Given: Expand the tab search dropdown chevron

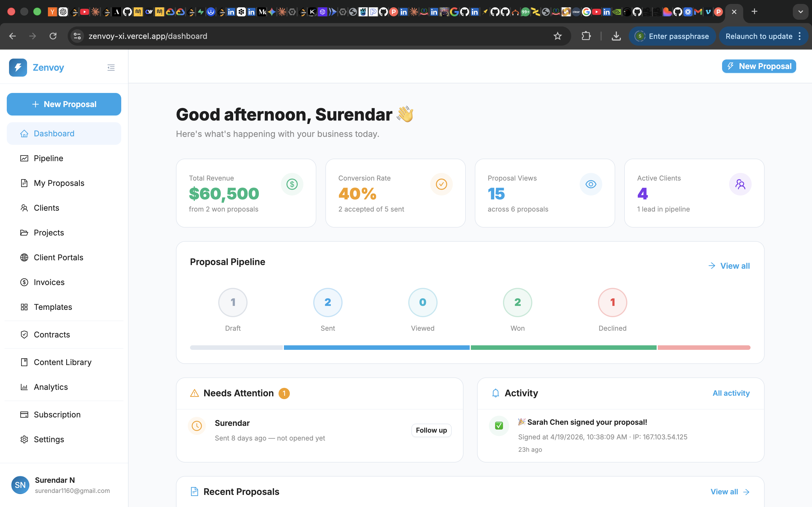Looking at the screenshot, I should 801,12.
